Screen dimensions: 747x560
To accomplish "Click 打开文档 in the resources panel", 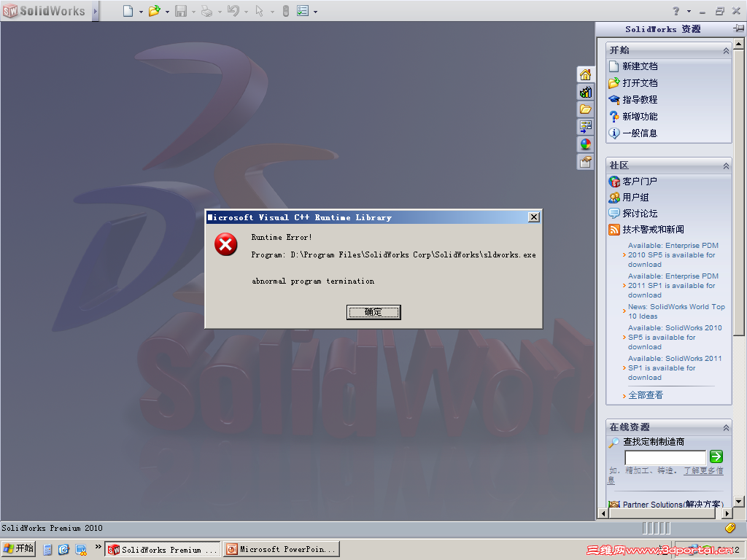I will (x=640, y=83).
